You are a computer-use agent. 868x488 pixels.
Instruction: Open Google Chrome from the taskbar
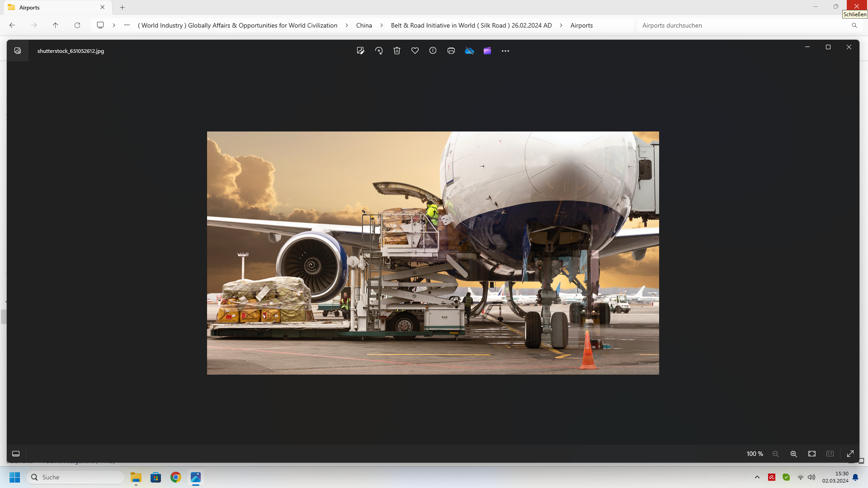click(x=176, y=477)
